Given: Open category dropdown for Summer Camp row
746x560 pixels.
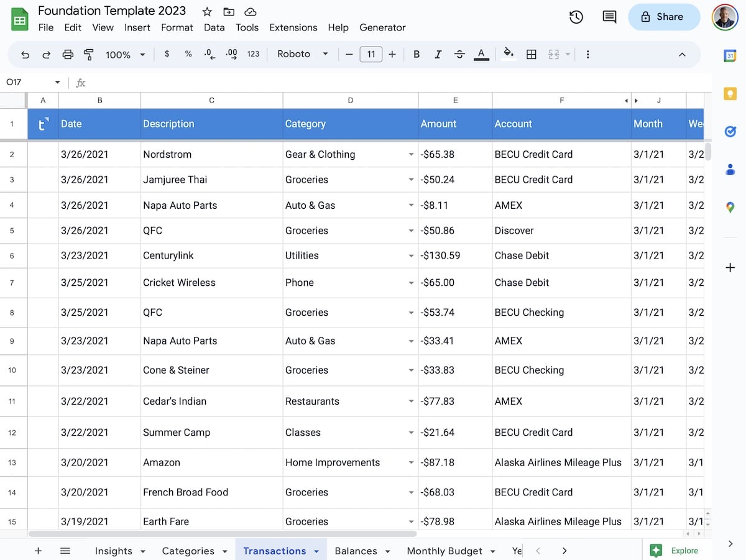Looking at the screenshot, I should [411, 433].
